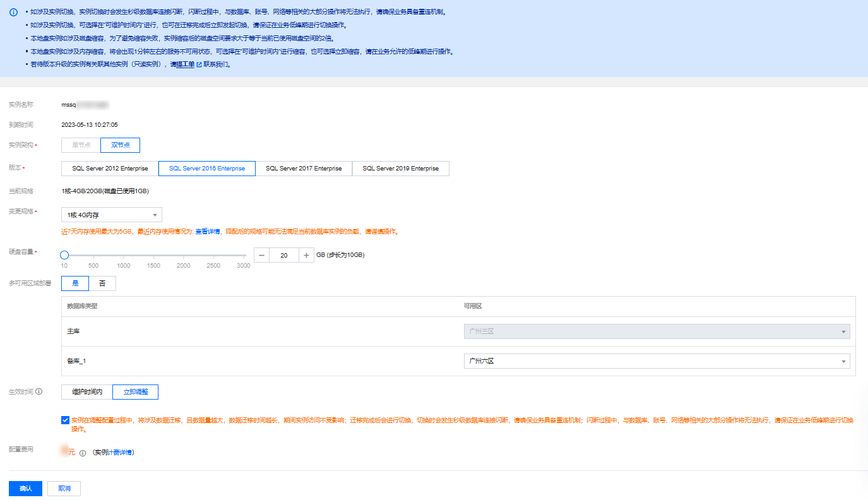868x500 pixels.
Task: Select 立即调整 as effective time
Action: click(135, 392)
